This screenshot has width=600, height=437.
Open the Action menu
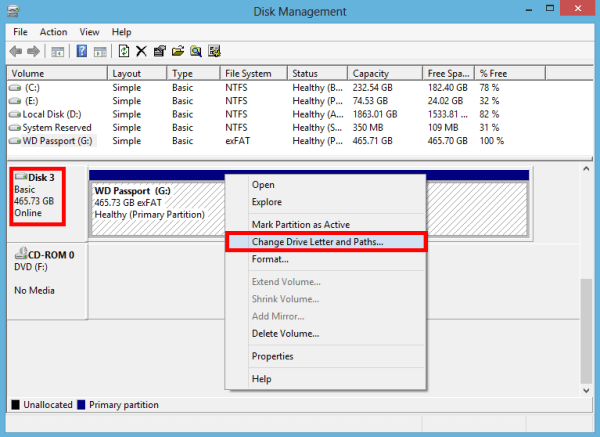point(54,32)
